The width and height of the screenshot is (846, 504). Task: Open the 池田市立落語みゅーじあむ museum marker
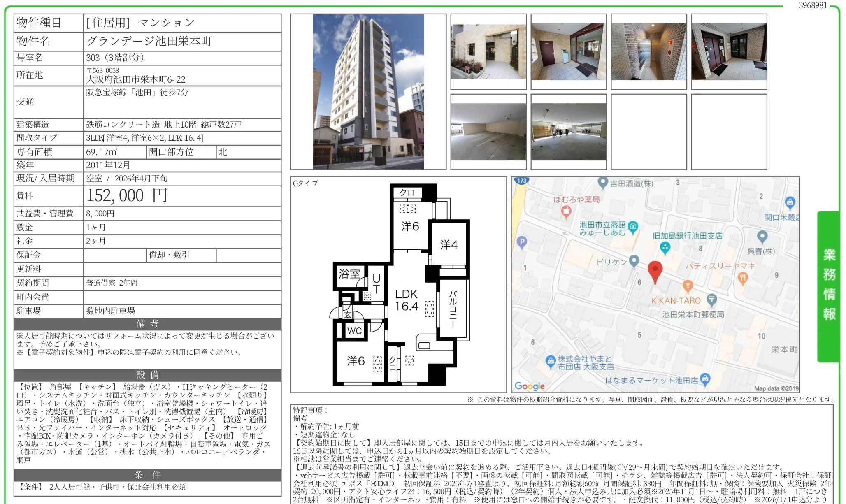(x=632, y=226)
